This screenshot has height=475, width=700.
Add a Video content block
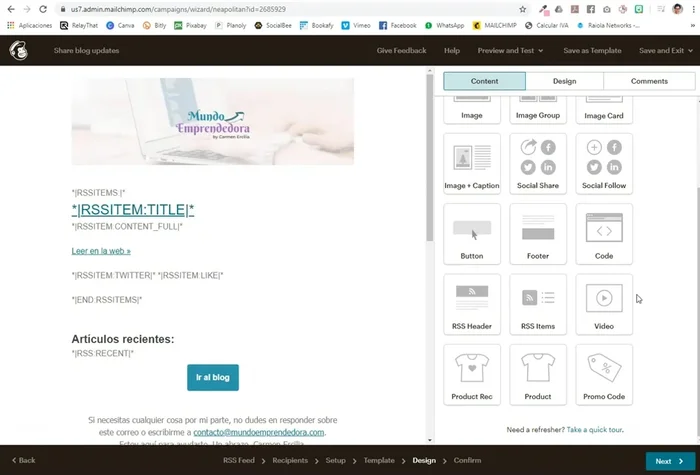click(604, 304)
